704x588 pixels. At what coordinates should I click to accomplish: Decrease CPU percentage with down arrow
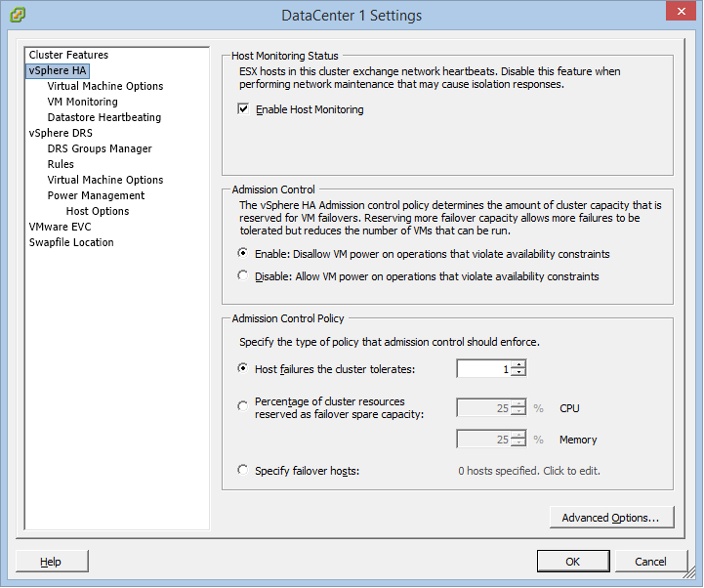coord(518,412)
